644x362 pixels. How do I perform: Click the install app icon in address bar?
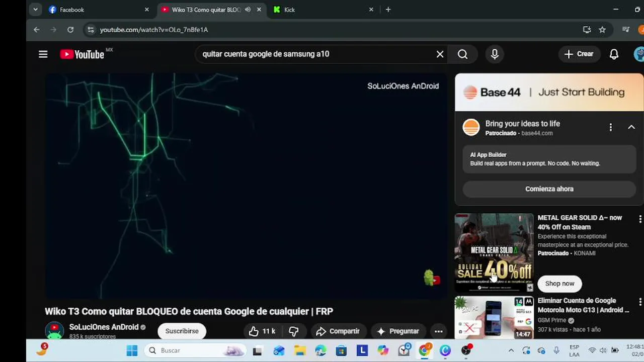587,30
